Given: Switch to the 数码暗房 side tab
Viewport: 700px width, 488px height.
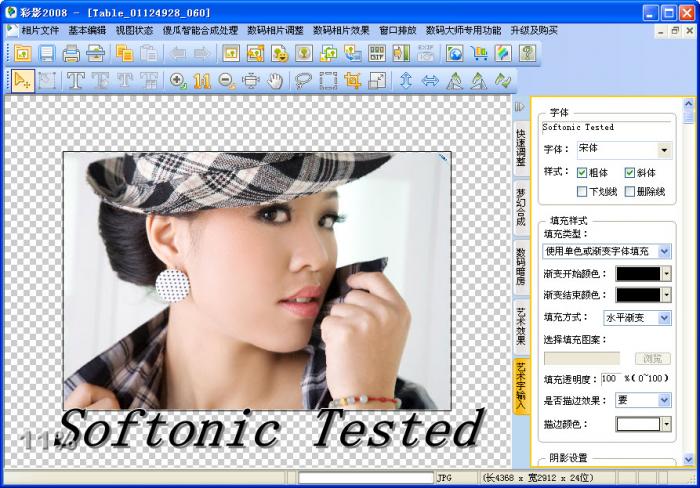Looking at the screenshot, I should point(521,267).
